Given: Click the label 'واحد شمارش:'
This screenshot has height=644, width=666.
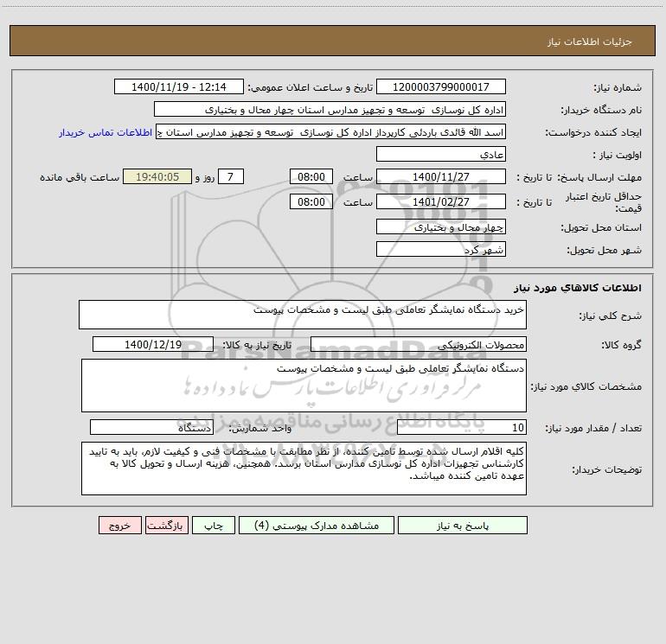Looking at the screenshot, I should pos(260,429).
